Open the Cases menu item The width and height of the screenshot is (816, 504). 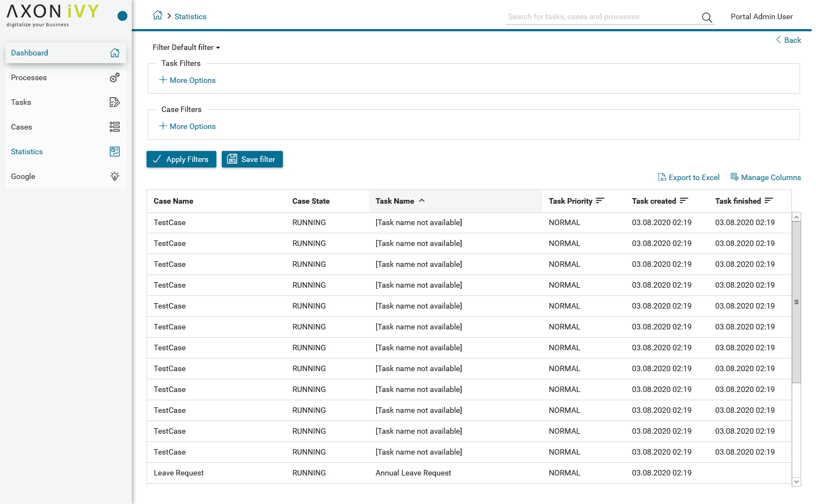[66, 127]
